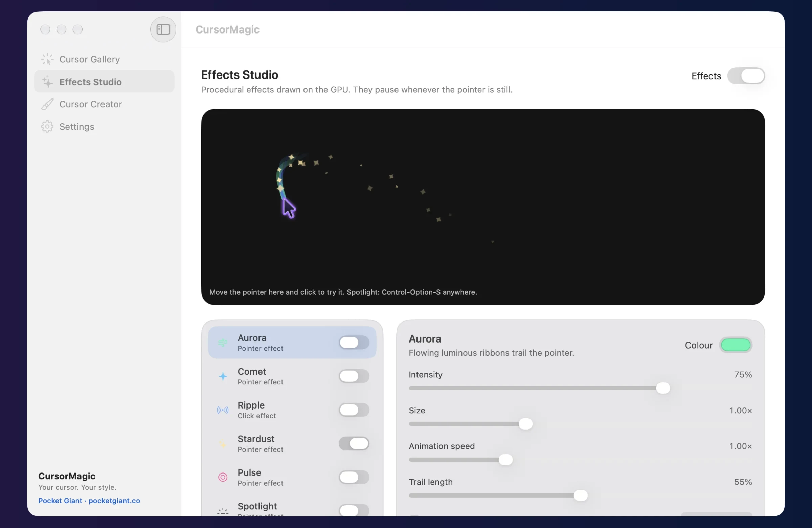Click the Intensity 75% value

743,375
